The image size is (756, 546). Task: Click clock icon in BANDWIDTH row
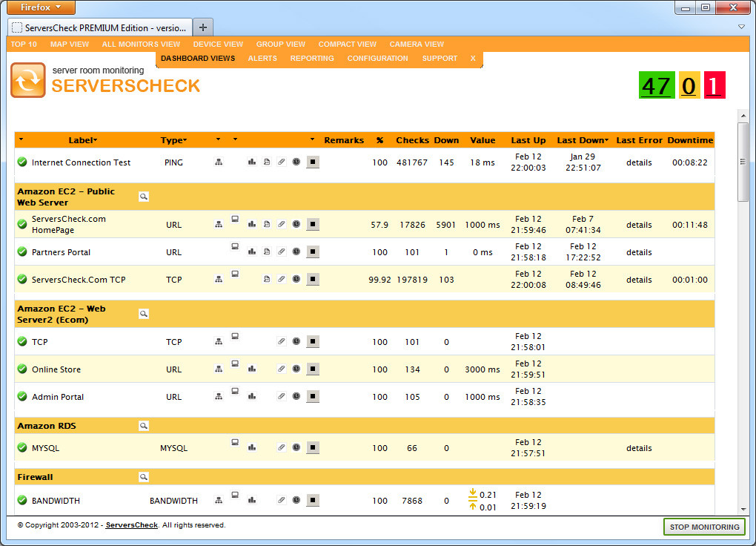pyautogui.click(x=296, y=500)
